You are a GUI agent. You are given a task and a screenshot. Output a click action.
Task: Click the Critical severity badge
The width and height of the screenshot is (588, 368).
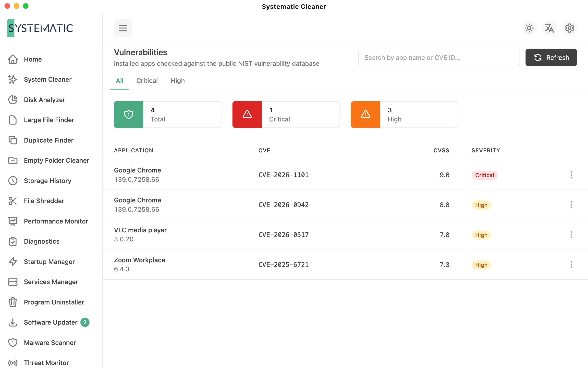coord(485,175)
